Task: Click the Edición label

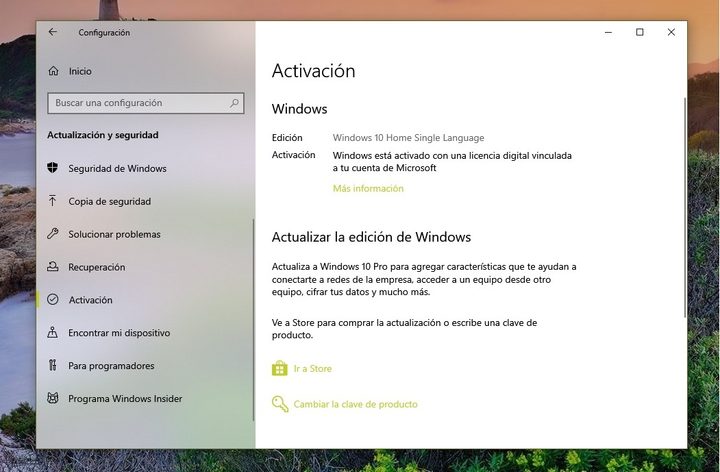Action: (287, 137)
